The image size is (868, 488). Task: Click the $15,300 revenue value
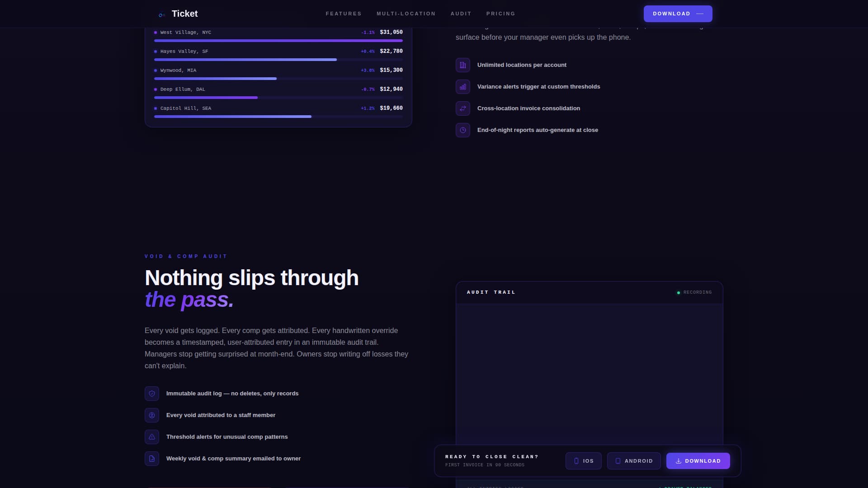click(x=391, y=70)
